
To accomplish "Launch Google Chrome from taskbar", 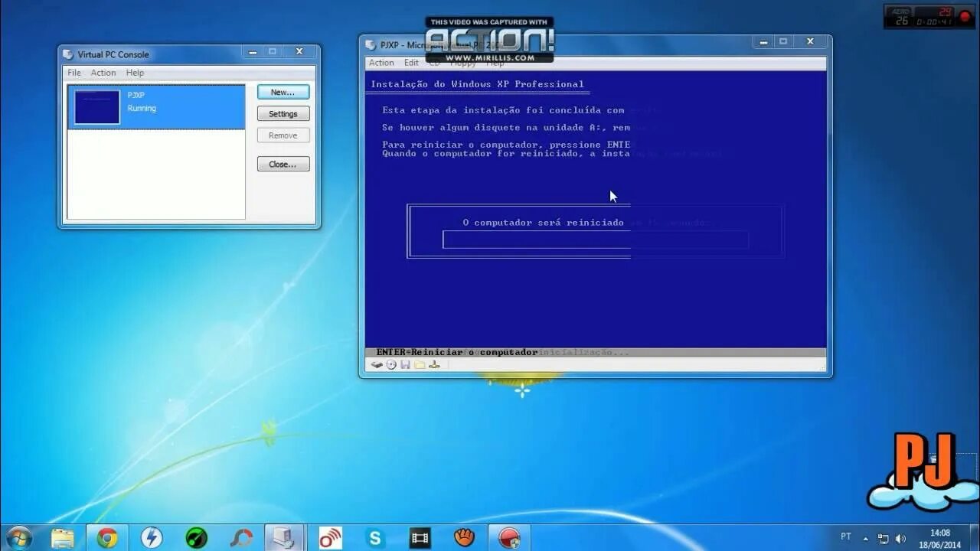I will pyautogui.click(x=107, y=538).
